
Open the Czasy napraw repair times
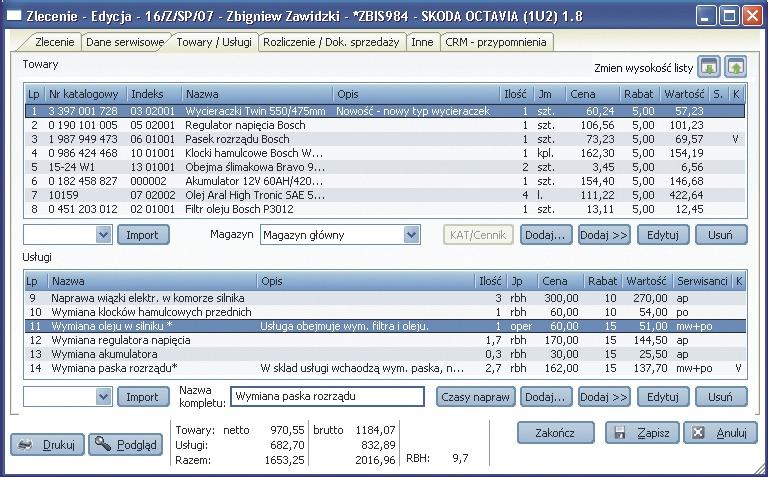(476, 397)
